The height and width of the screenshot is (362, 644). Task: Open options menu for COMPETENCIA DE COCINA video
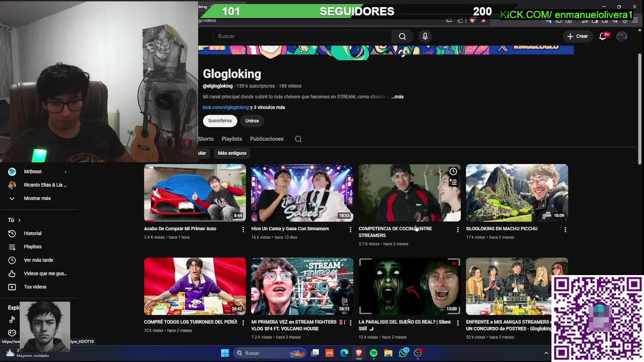pos(457,229)
